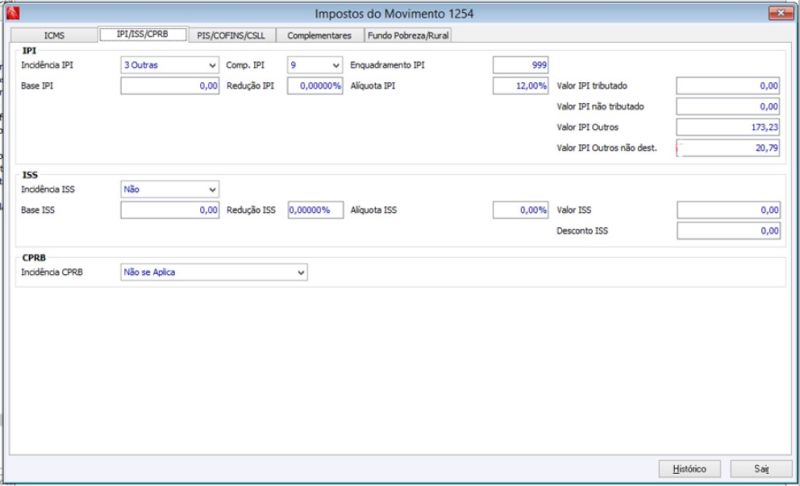Click the Enquadramento IPI field

[x=520, y=65]
